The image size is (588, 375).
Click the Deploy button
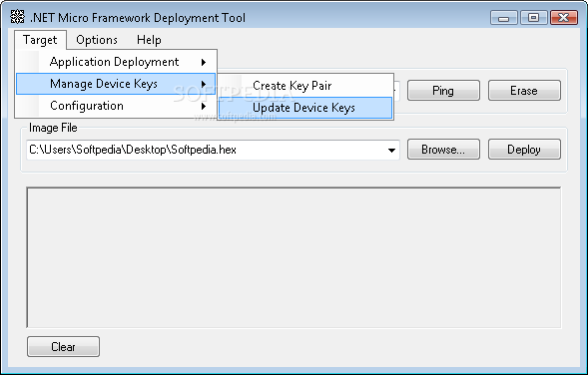524,150
